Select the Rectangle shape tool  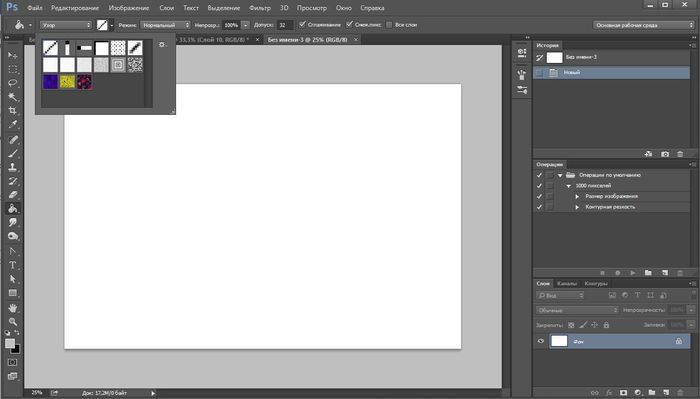tap(12, 293)
